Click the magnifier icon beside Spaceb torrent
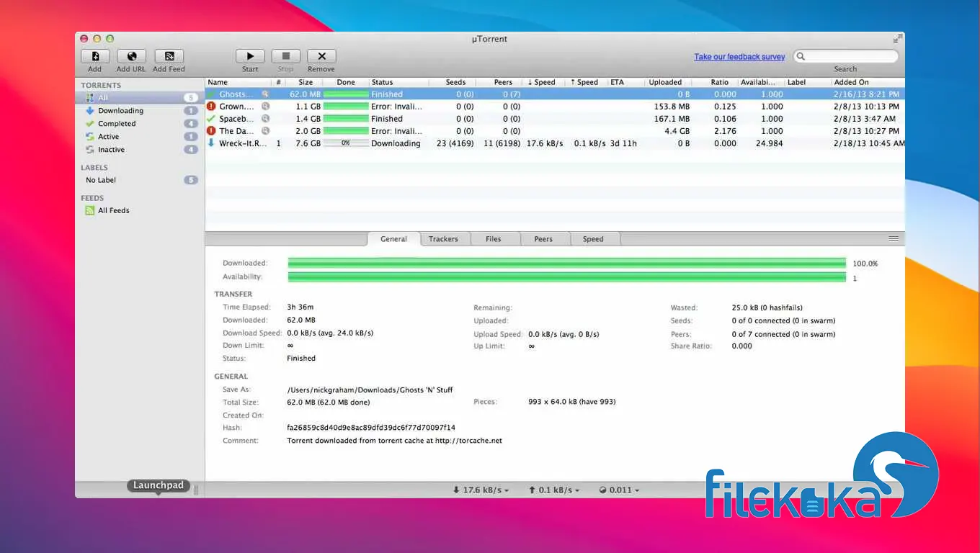The width and height of the screenshot is (980, 553). click(265, 119)
